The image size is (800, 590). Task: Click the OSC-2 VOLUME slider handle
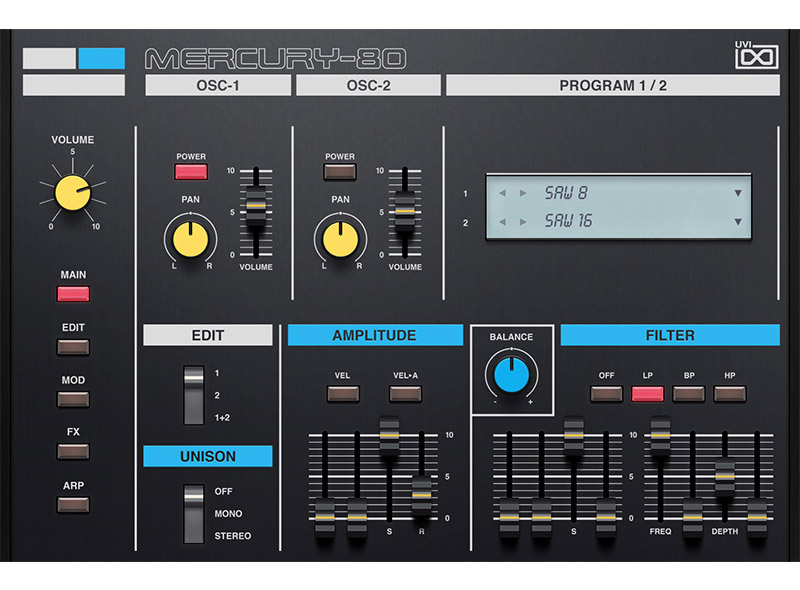405,210
